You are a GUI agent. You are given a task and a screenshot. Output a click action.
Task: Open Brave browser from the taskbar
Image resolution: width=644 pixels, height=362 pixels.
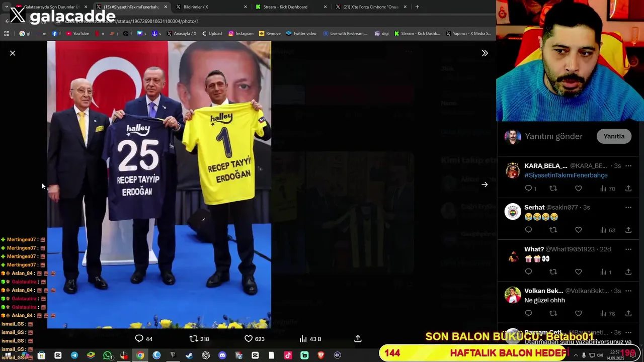point(321,355)
